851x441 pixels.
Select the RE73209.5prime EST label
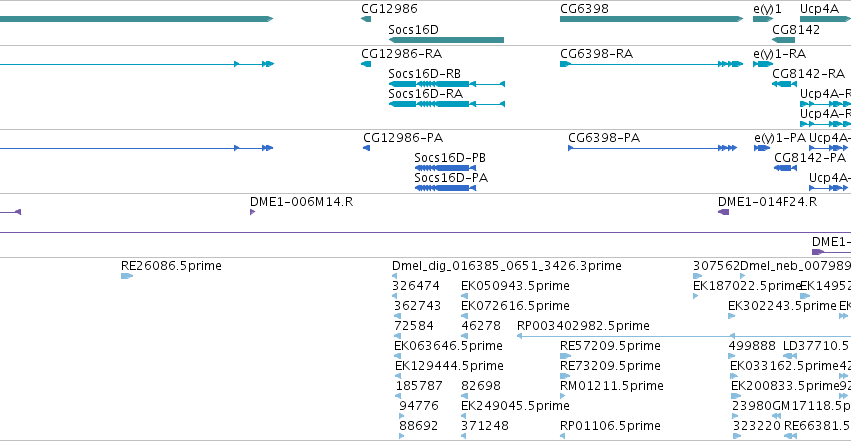(x=610, y=366)
